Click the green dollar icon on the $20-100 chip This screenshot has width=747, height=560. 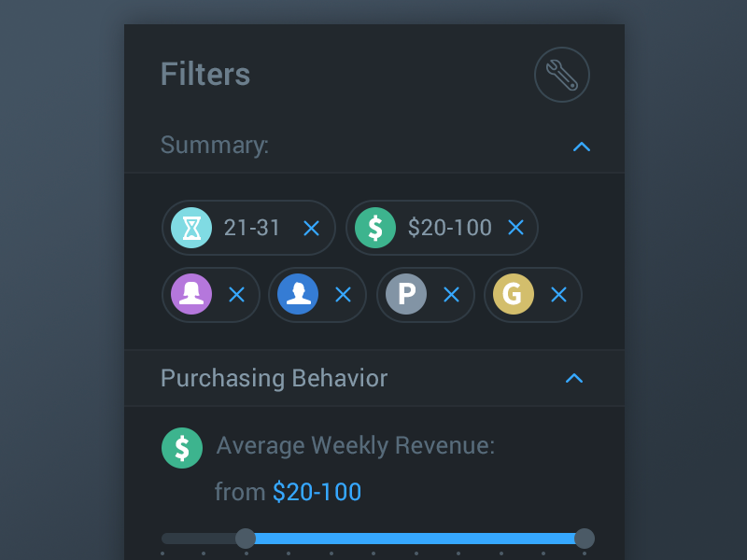pos(376,228)
